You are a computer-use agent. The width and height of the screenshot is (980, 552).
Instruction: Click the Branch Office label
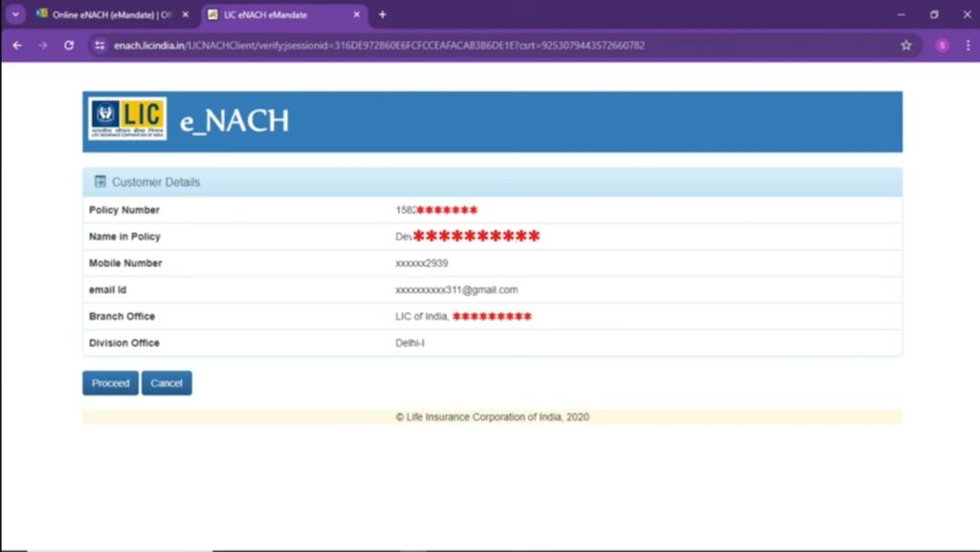(x=122, y=317)
